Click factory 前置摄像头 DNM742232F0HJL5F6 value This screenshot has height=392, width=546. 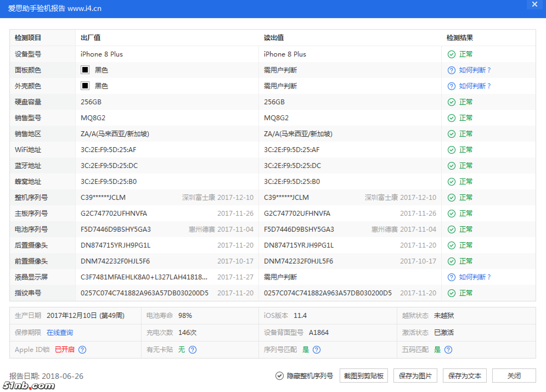115,261
